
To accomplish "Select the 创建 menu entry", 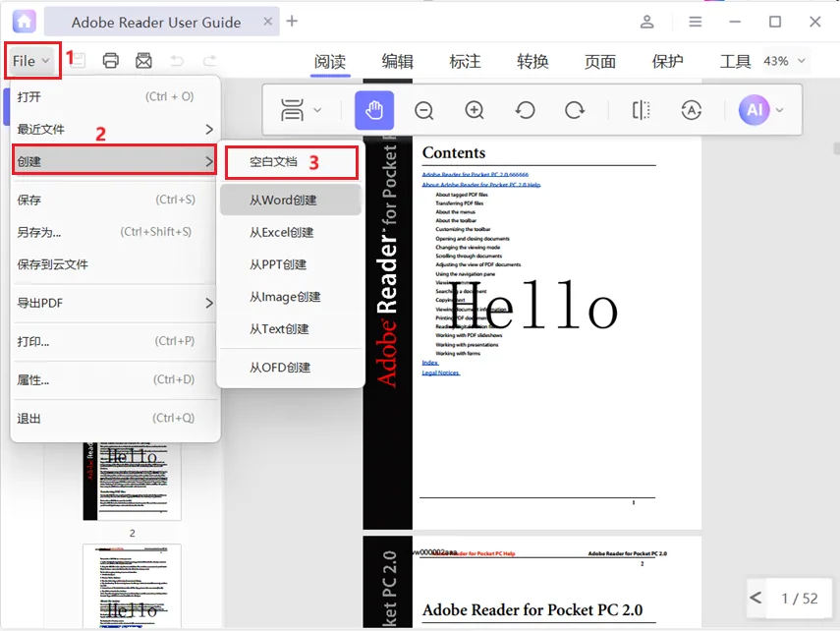I will pyautogui.click(x=114, y=161).
